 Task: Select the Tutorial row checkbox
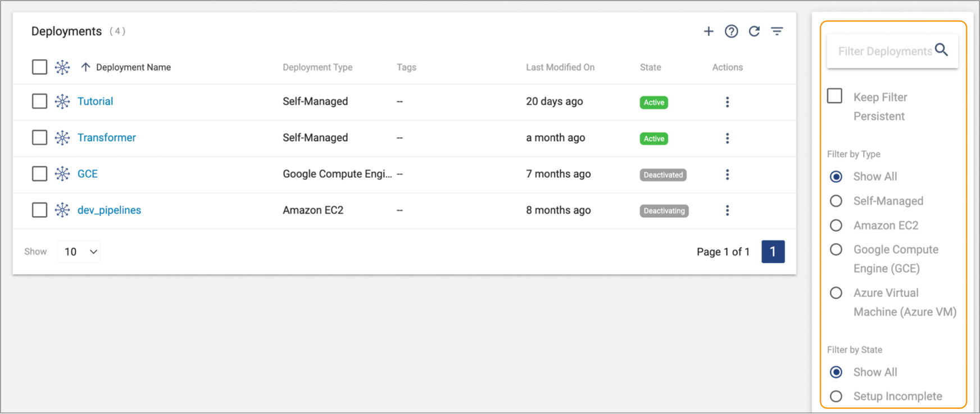coord(39,101)
